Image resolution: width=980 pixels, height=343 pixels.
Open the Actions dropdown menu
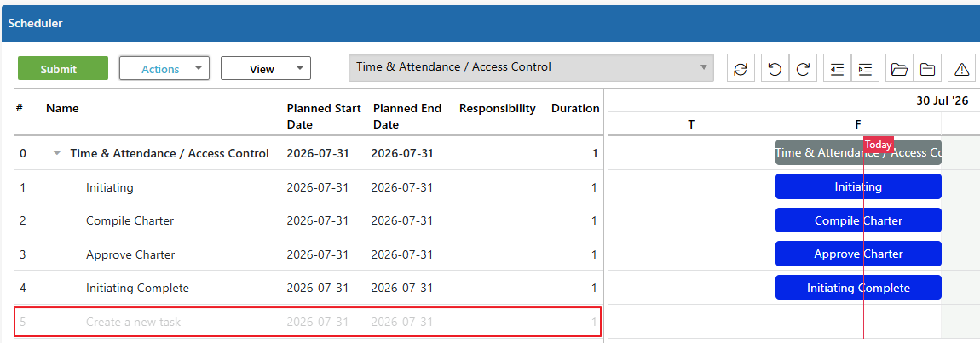click(x=164, y=69)
